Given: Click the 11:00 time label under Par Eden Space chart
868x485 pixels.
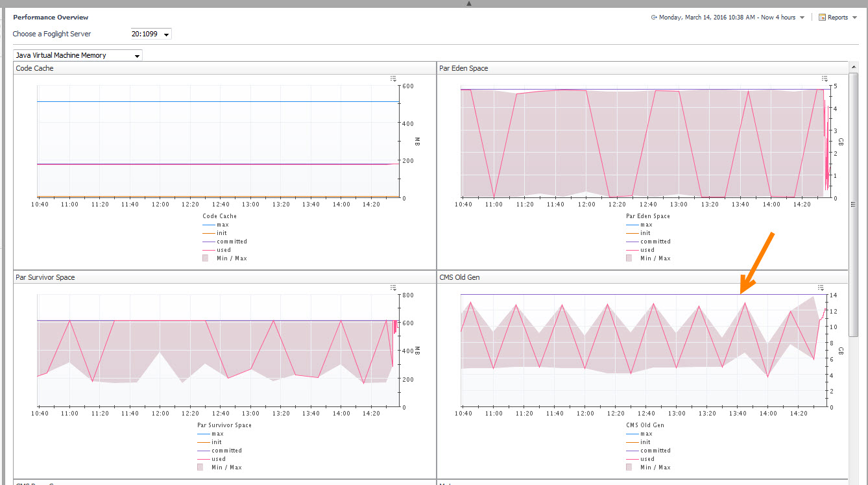Looking at the screenshot, I should [494, 205].
